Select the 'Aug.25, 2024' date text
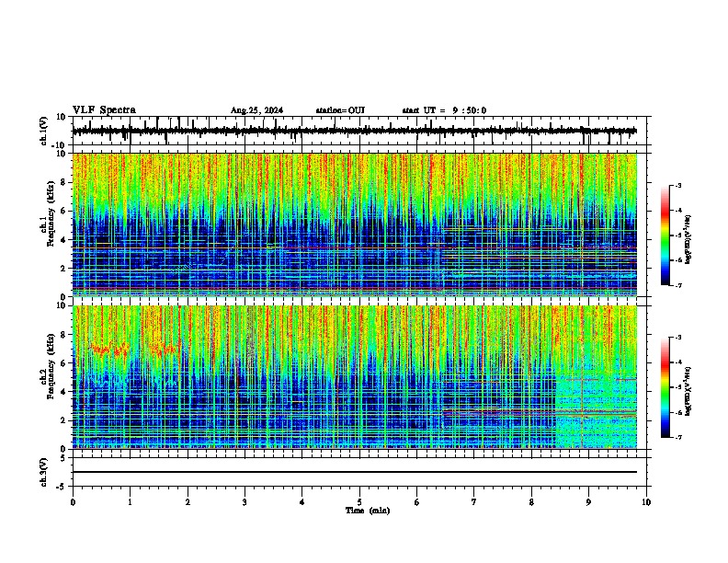 [256, 110]
